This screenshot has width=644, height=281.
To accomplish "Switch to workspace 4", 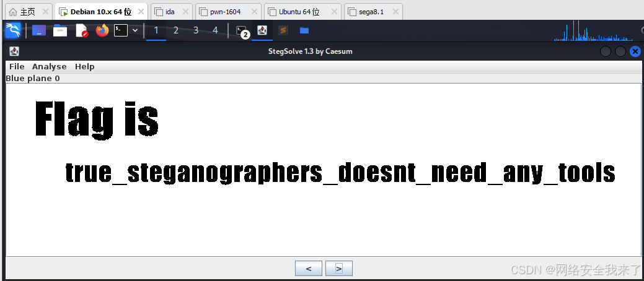I will (x=215, y=30).
